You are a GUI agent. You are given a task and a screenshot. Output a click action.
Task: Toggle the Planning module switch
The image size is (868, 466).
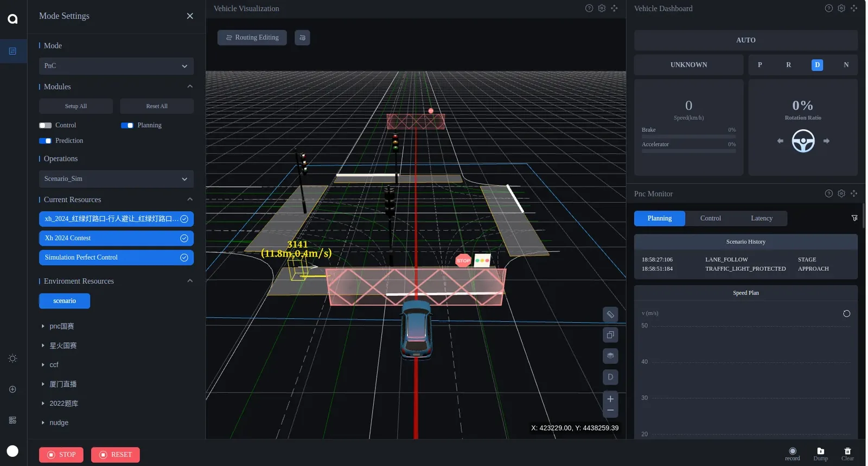127,125
